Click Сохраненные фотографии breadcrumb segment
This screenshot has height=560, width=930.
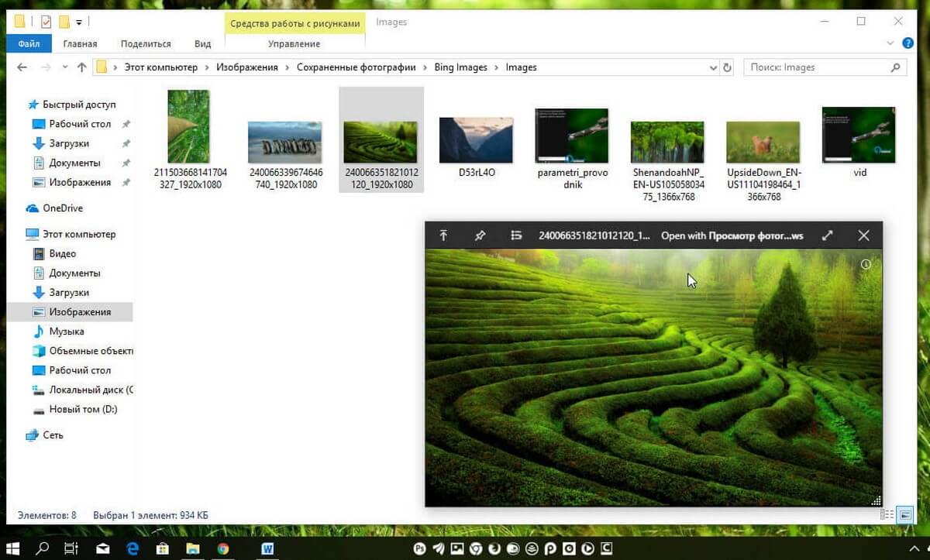point(356,67)
